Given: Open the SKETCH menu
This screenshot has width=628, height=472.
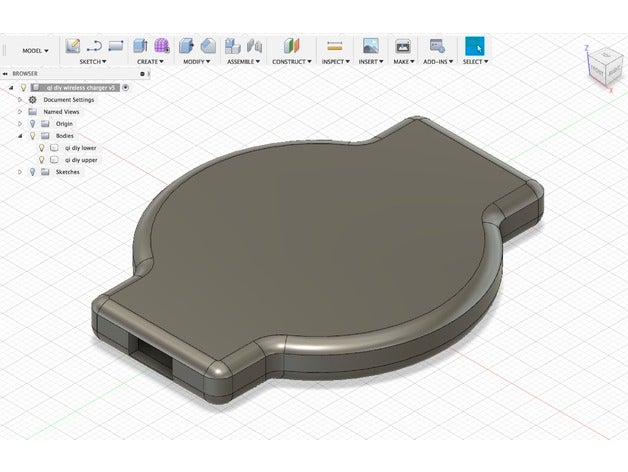Looking at the screenshot, I should 93,62.
